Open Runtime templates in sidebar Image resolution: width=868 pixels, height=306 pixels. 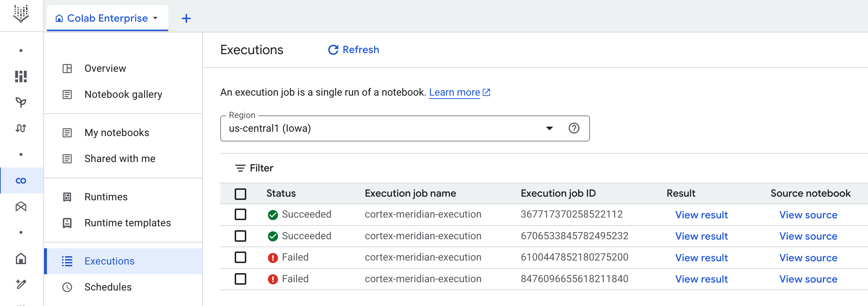pyautogui.click(x=127, y=223)
